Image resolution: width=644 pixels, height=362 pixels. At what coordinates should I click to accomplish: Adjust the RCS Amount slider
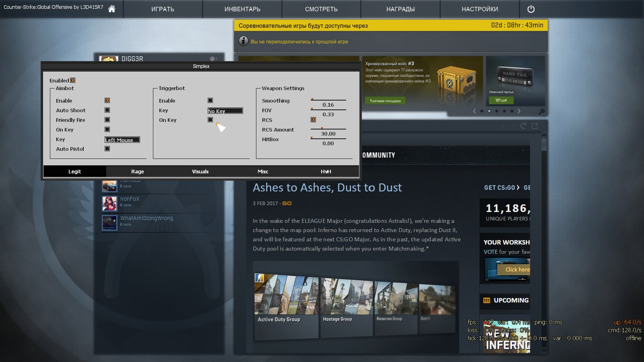click(x=328, y=129)
